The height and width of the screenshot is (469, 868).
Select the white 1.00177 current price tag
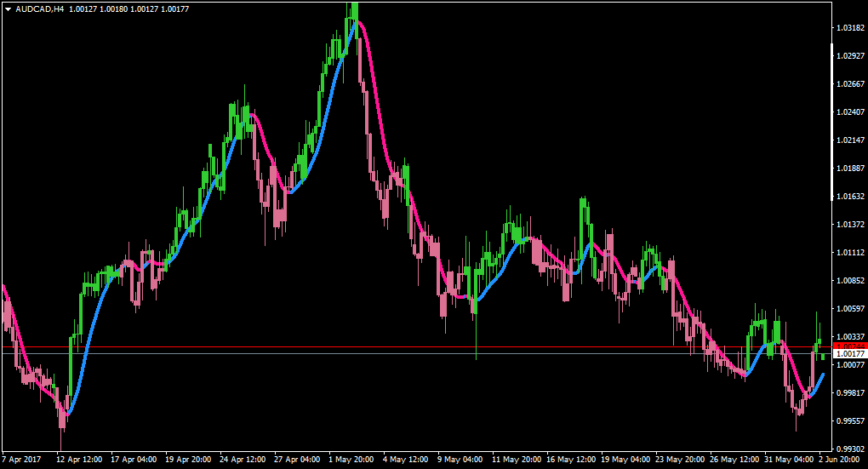(850, 353)
